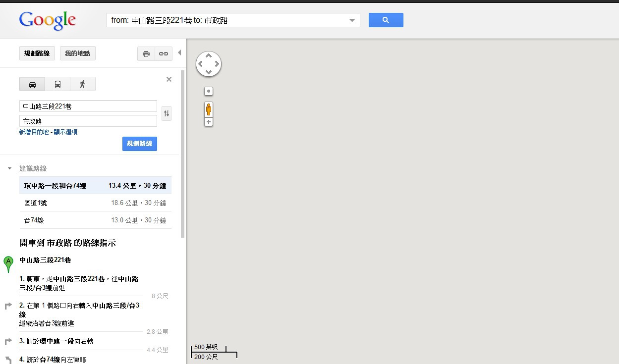Click the Street View pegman icon
Screen dimensions: 619x364
click(x=209, y=109)
